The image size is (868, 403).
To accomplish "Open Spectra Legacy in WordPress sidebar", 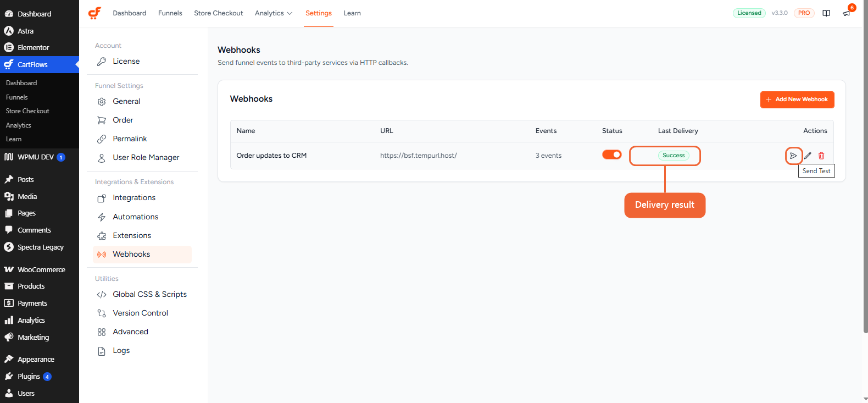I will click(x=40, y=247).
